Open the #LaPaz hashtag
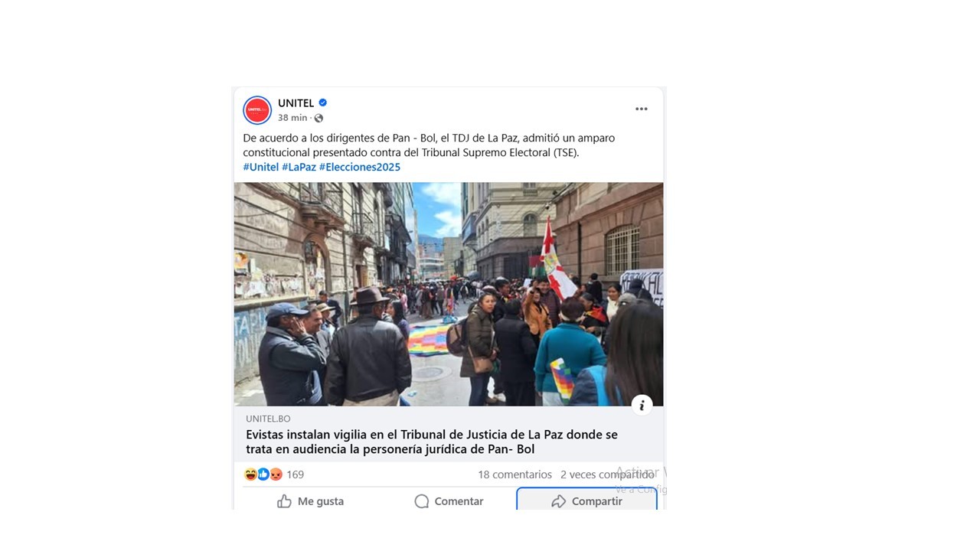This screenshot has height=551, width=980. coord(299,167)
